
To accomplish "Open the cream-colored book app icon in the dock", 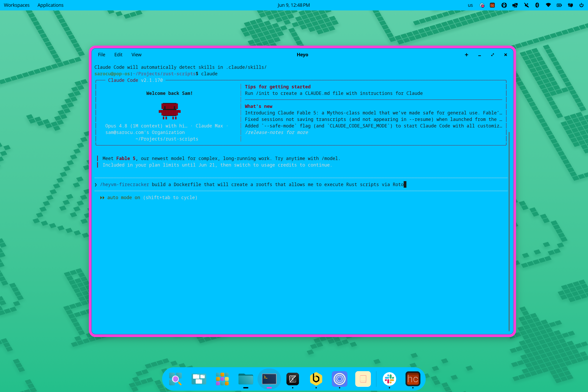I will (x=363, y=379).
